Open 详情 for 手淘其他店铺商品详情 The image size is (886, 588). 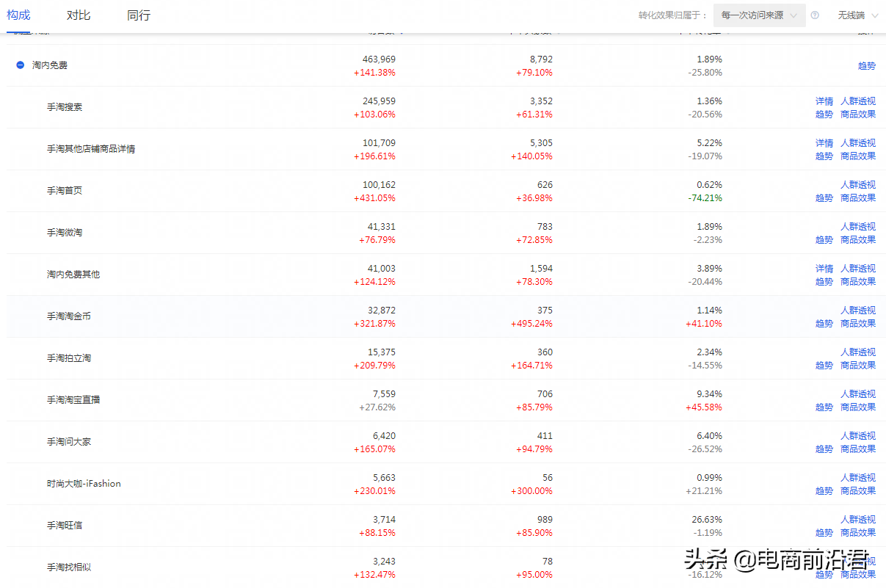pyautogui.click(x=824, y=143)
